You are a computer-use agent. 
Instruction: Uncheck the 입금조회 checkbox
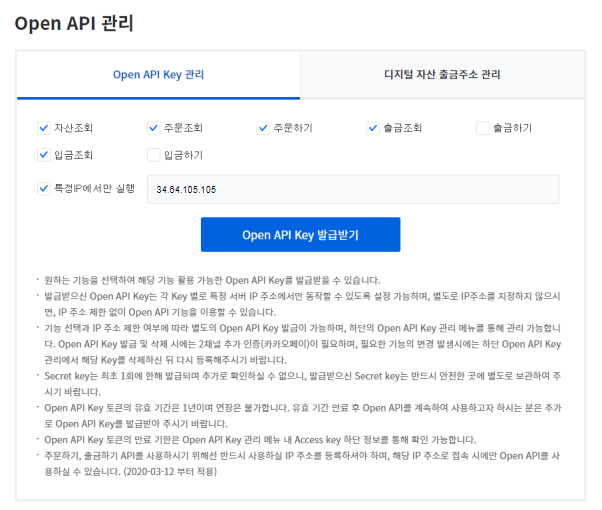click(x=43, y=155)
